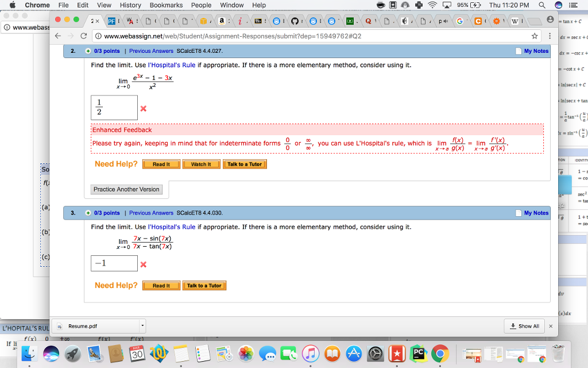Viewport: 588px width, 368px height.
Task: Switch to the Google tab
Action: click(459, 21)
